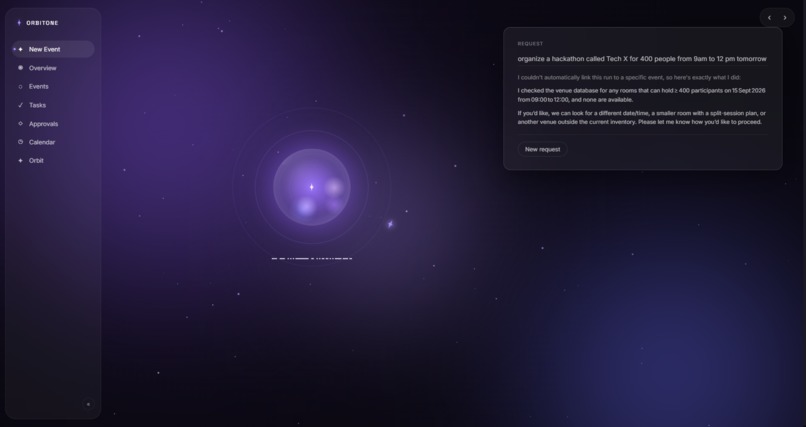This screenshot has width=806, height=427.
Task: Click the Tasks checkmark icon
Action: point(21,105)
